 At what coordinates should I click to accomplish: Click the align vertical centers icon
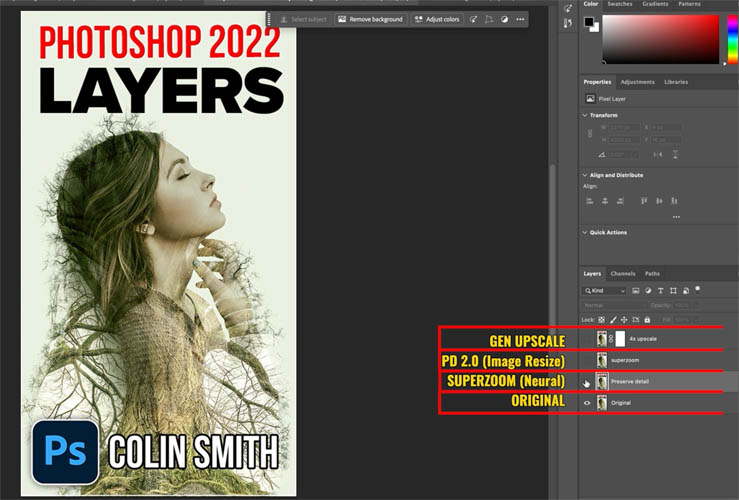pyautogui.click(x=659, y=201)
